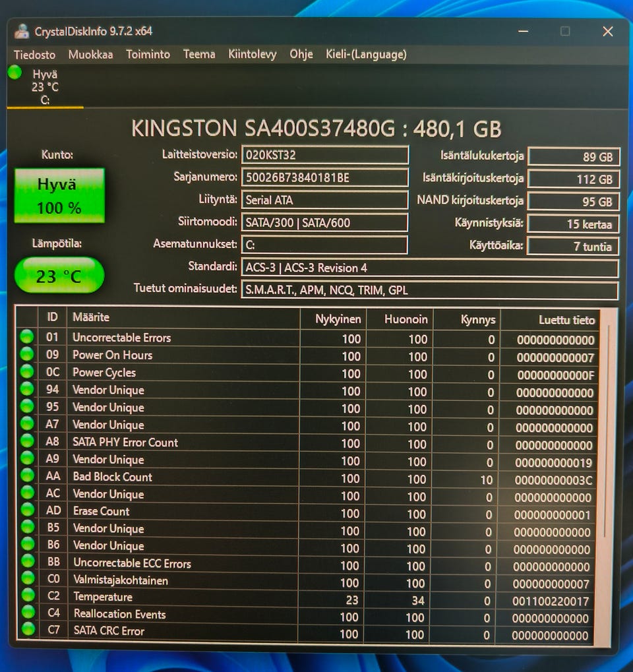Click raw value 00000000000F in Power Cycles row
Screen dimensions: 633x672
(x=555, y=375)
